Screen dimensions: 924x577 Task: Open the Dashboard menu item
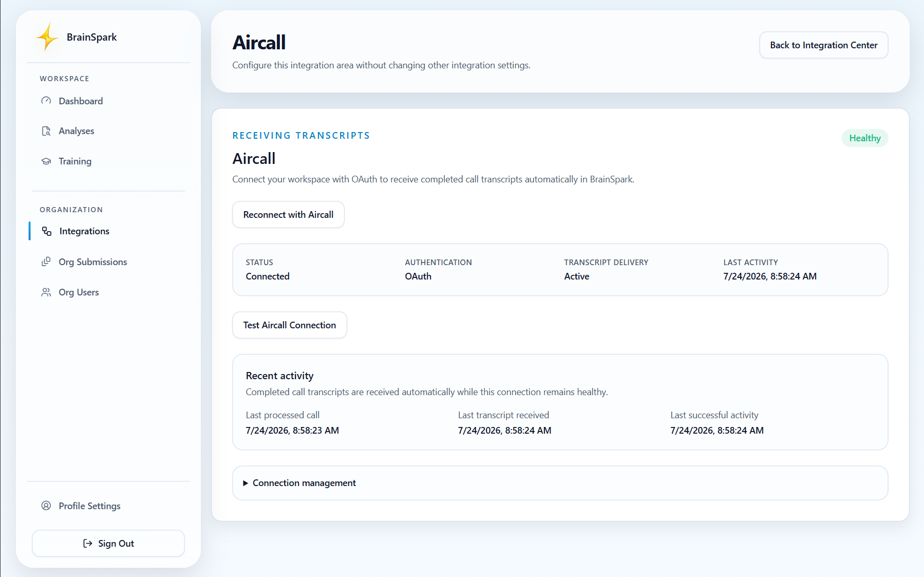pyautogui.click(x=108, y=101)
